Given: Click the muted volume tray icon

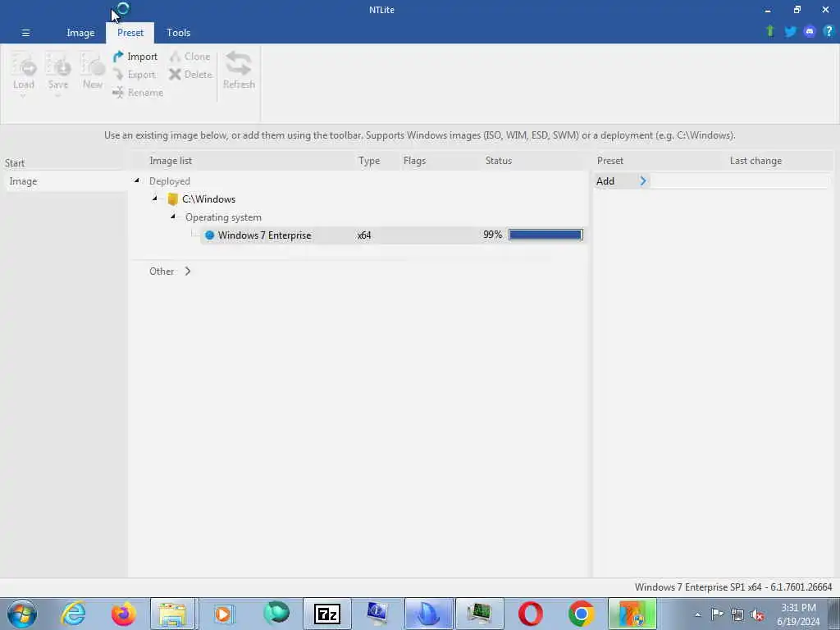Looking at the screenshot, I should point(757,614).
